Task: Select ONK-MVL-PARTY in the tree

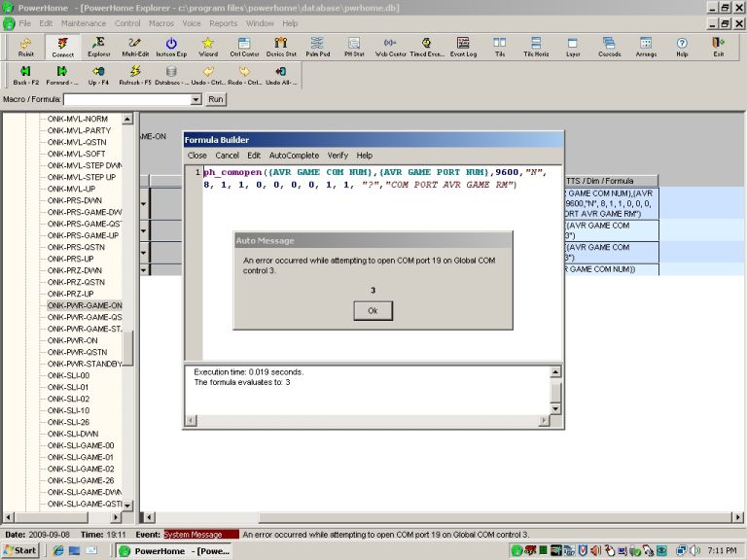Action: click(x=79, y=130)
